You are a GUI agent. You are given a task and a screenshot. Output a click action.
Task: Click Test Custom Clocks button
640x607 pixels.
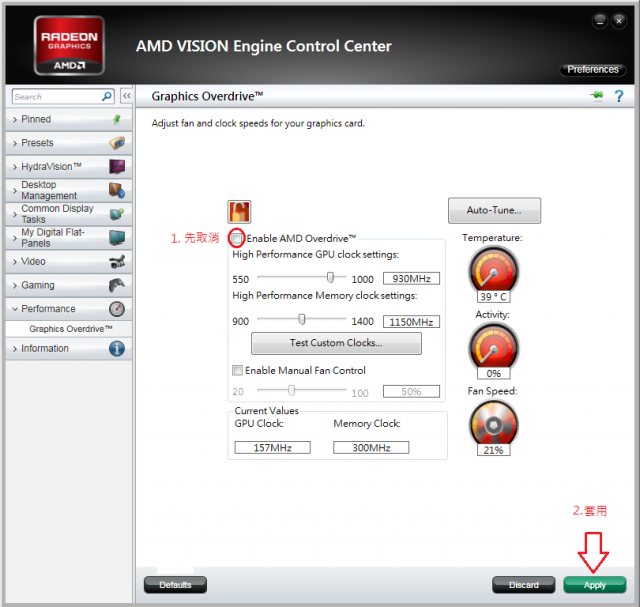pos(336,343)
